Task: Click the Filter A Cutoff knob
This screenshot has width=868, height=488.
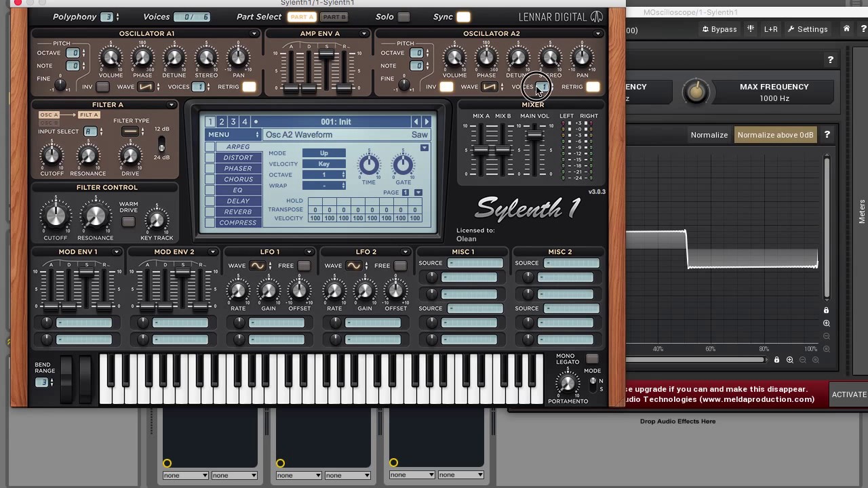Action: coord(52,157)
